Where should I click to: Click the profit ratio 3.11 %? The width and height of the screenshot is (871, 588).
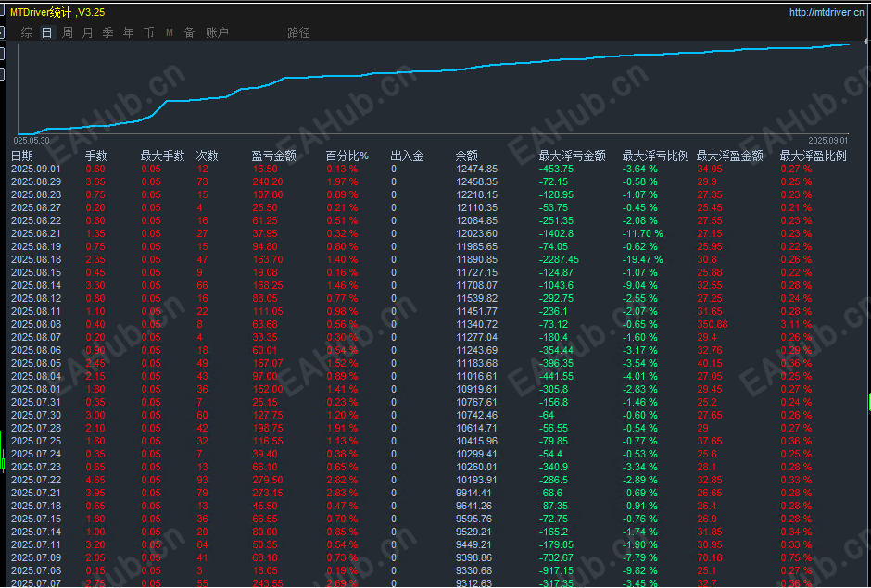[796, 324]
